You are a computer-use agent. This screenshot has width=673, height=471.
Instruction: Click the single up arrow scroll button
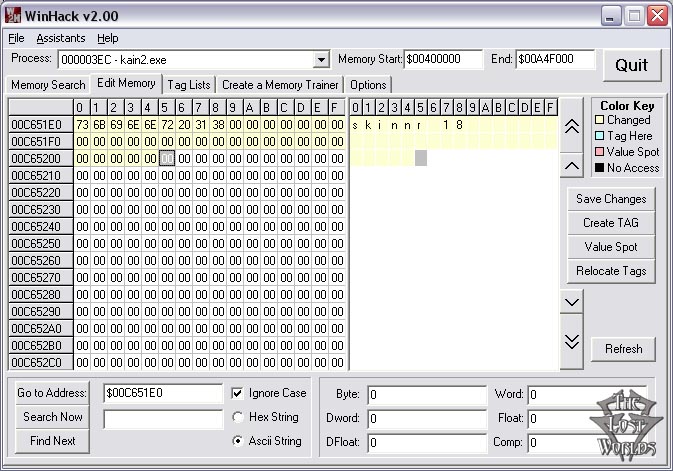click(x=572, y=166)
